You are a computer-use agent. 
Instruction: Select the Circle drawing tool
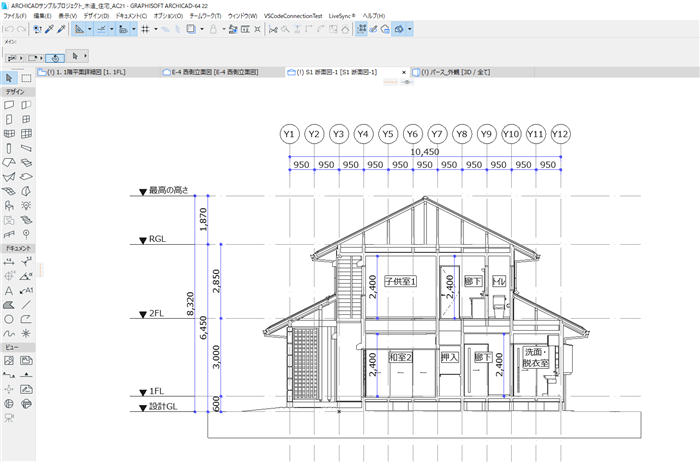point(9,319)
